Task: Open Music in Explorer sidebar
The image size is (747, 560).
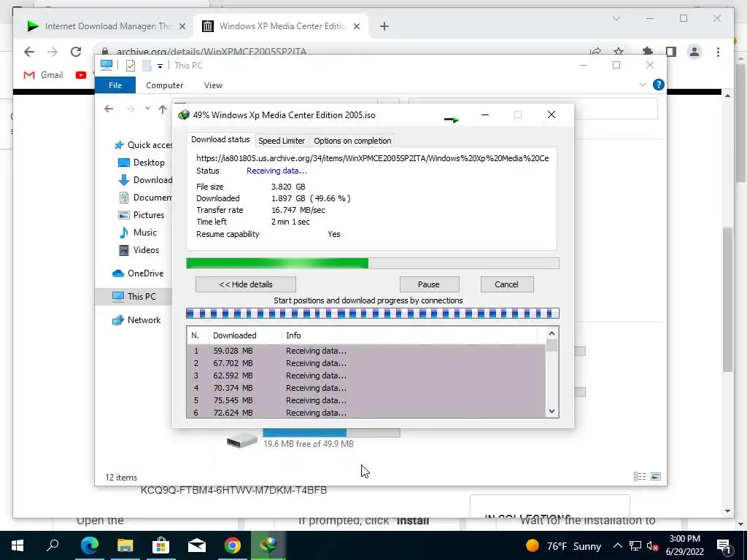Action: pos(137,233)
